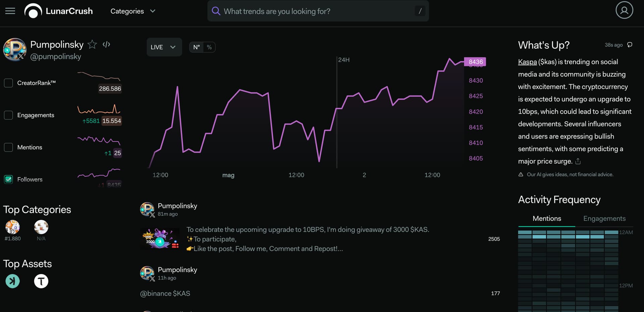Viewport: 644px width, 312px height.
Task: Open the Kaspa asset icon
Action: point(13,281)
